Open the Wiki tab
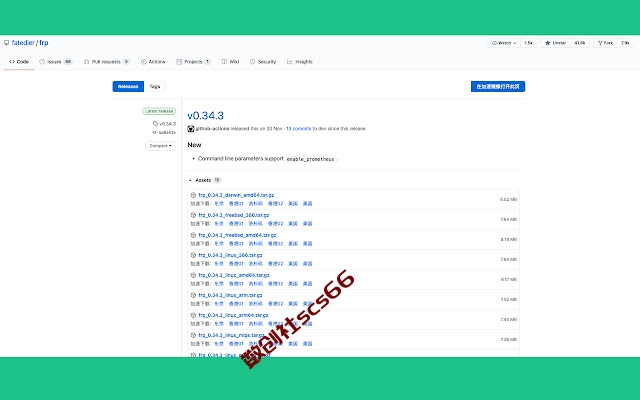The width and height of the screenshot is (640, 400). pyautogui.click(x=230, y=62)
